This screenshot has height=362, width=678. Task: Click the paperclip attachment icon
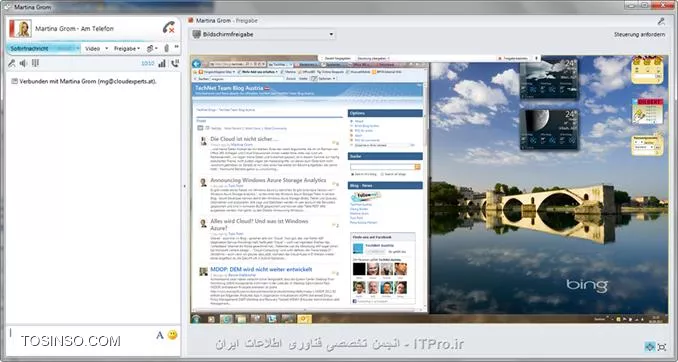click(166, 48)
